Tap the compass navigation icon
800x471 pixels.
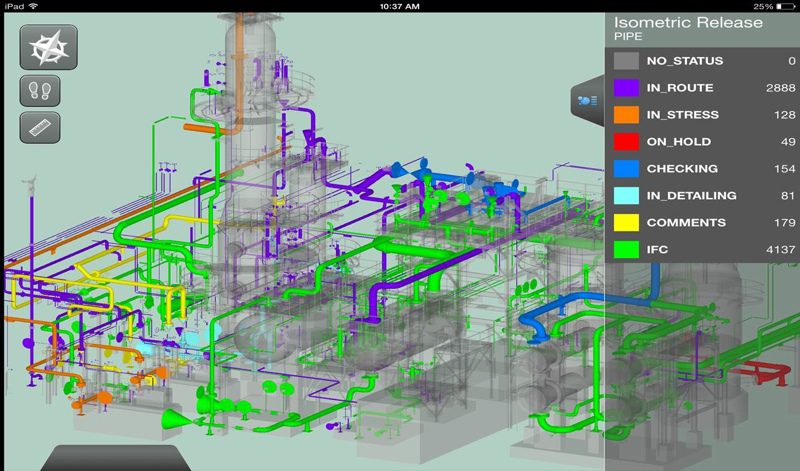(x=48, y=47)
